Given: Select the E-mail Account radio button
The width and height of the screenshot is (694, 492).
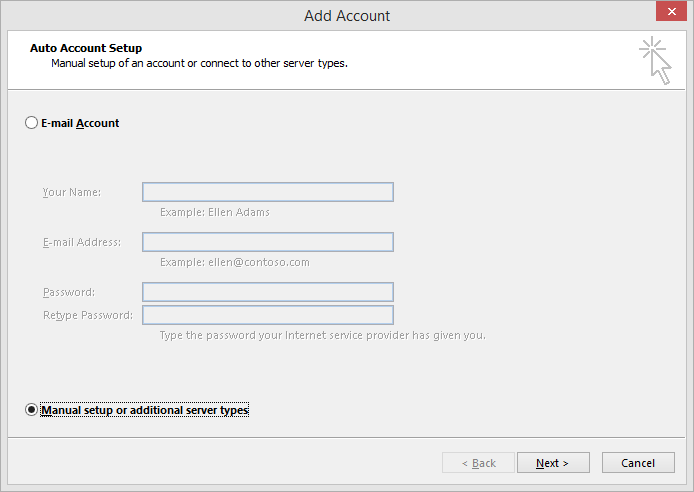Looking at the screenshot, I should pos(31,123).
